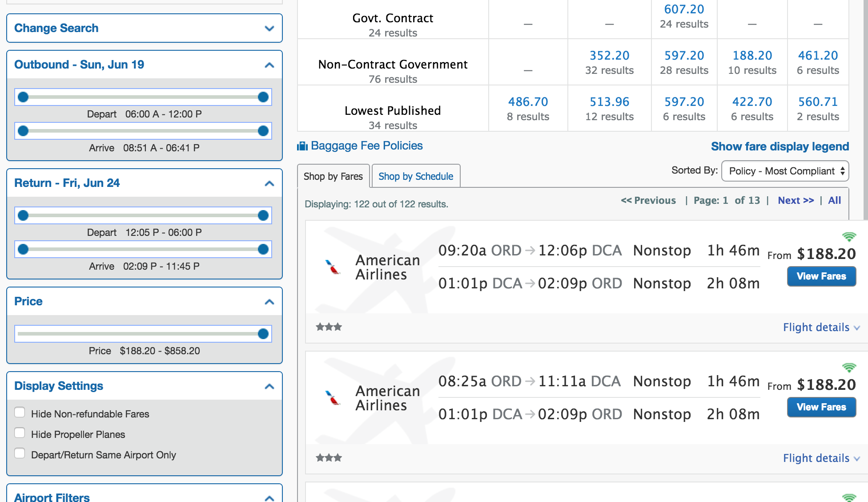The height and width of the screenshot is (502, 868).
Task: Select the Shop by Fares tab
Action: 333,177
